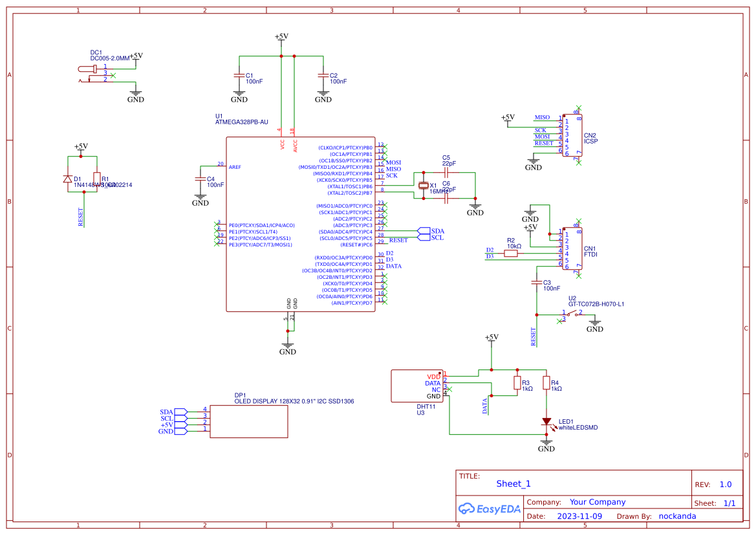Click the RESET net label on ICSP pin 5
The image size is (756, 535).
(x=544, y=143)
